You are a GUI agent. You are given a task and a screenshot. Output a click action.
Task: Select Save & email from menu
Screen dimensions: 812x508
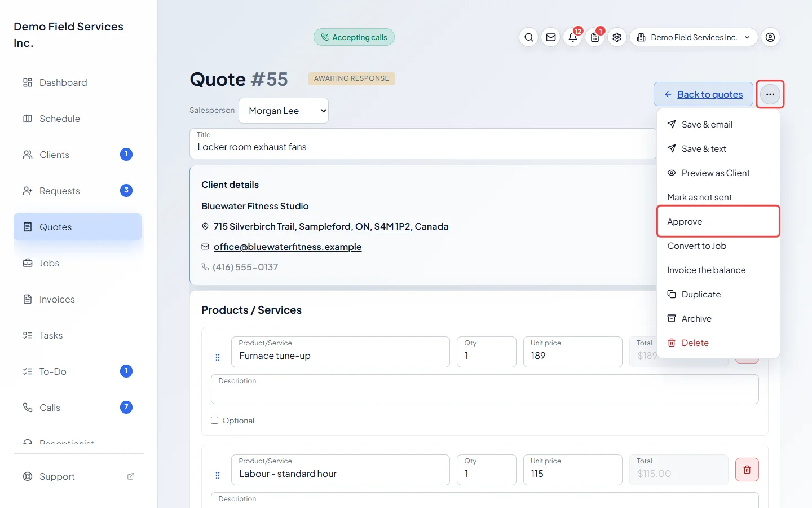pyautogui.click(x=718, y=124)
